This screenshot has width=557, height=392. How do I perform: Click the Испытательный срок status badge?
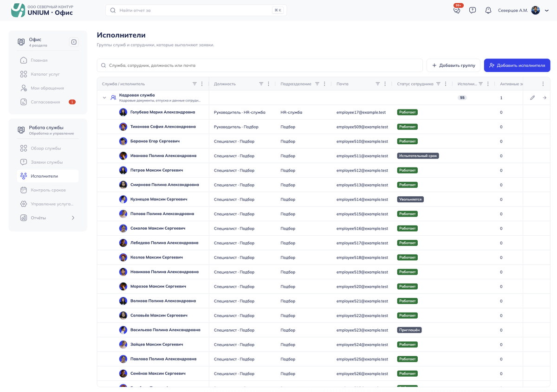click(418, 156)
